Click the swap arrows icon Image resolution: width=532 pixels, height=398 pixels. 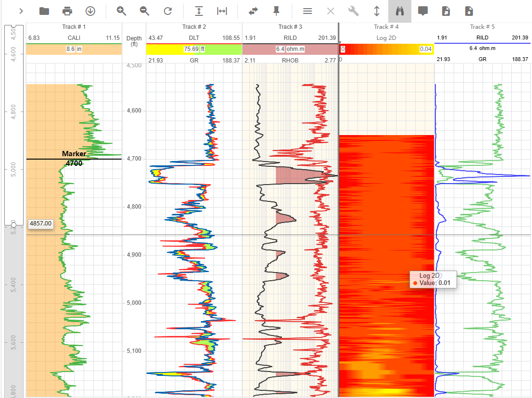point(253,11)
